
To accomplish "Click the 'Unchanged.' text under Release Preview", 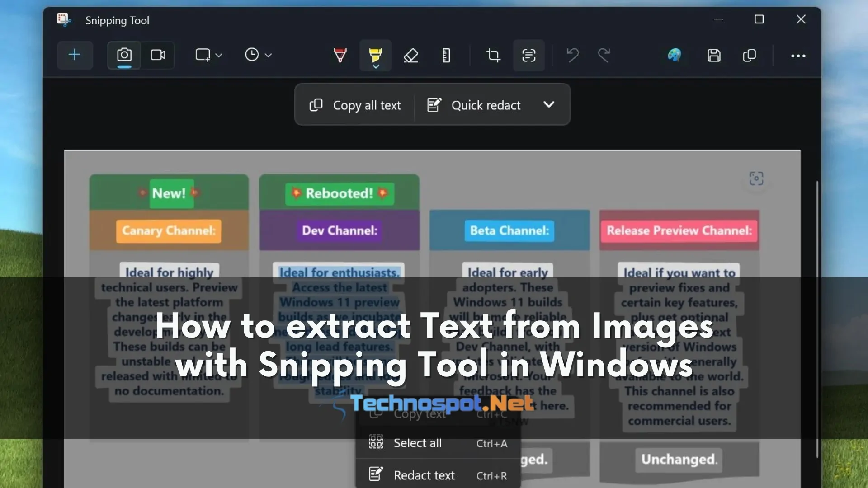I will [x=679, y=459].
